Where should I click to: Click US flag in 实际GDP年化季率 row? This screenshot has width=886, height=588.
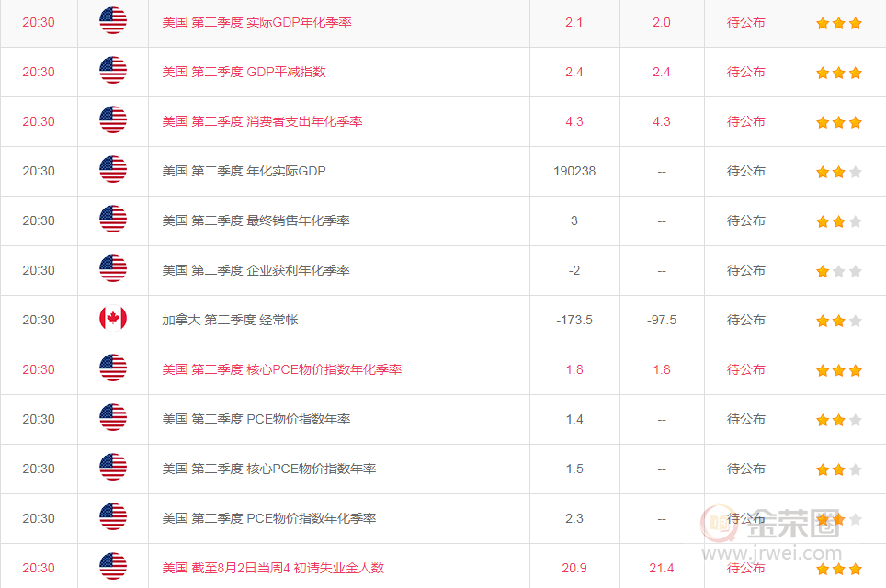(113, 21)
